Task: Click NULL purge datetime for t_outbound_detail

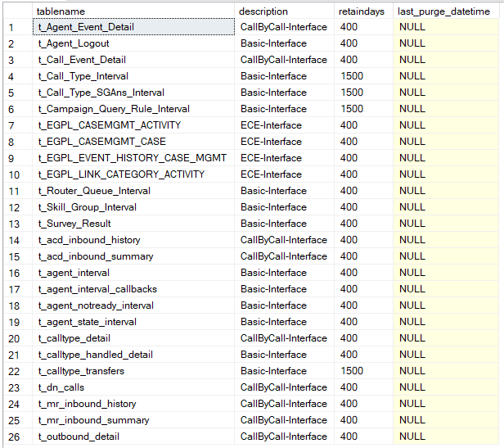Action: (x=446, y=437)
